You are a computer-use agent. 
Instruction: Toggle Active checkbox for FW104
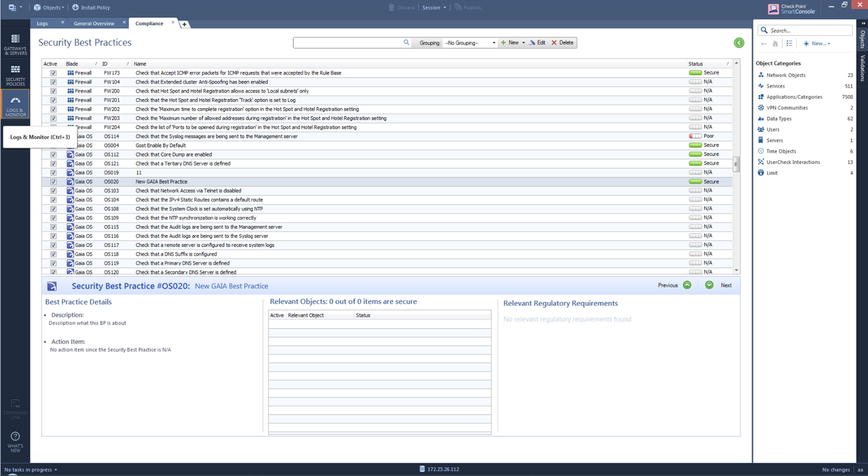(x=53, y=82)
